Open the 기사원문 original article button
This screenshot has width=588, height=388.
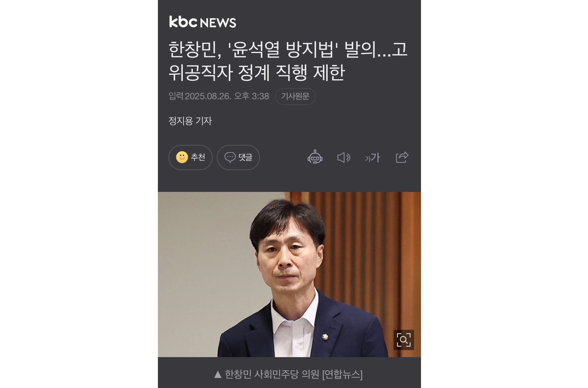[295, 96]
